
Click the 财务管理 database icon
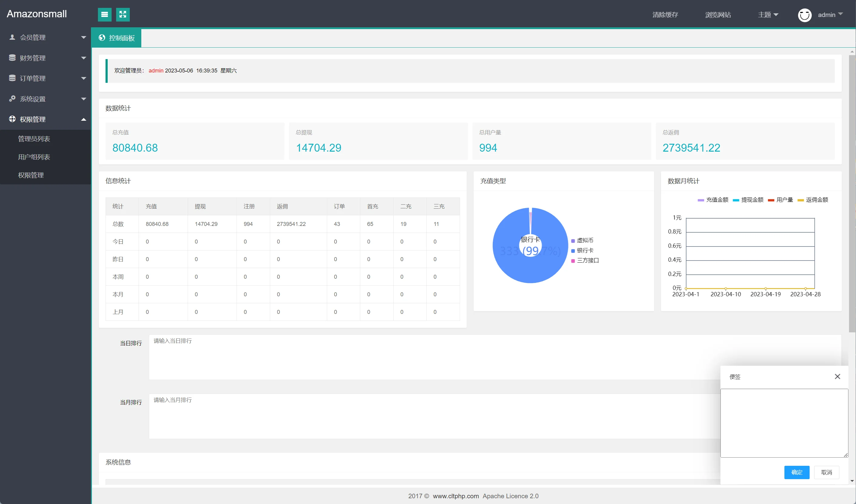tap(12, 58)
